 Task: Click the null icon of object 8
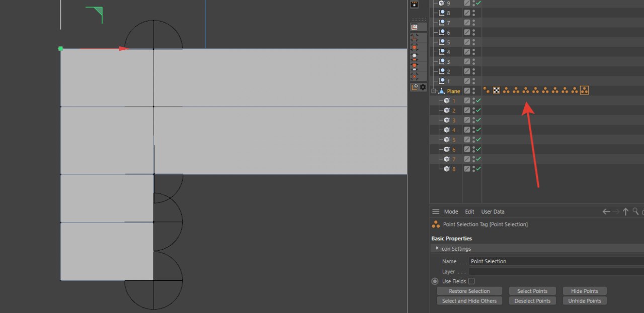pyautogui.click(x=442, y=13)
